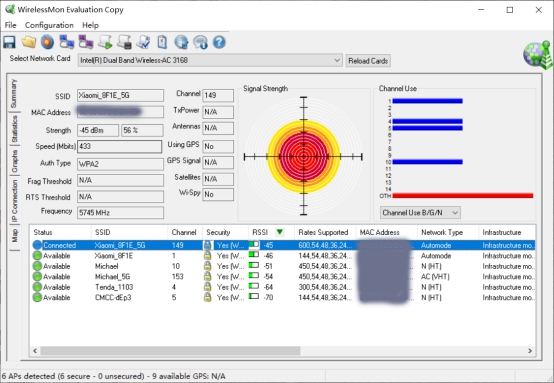Open file using the folder icon
The height and width of the screenshot is (383, 554).
click(x=29, y=42)
